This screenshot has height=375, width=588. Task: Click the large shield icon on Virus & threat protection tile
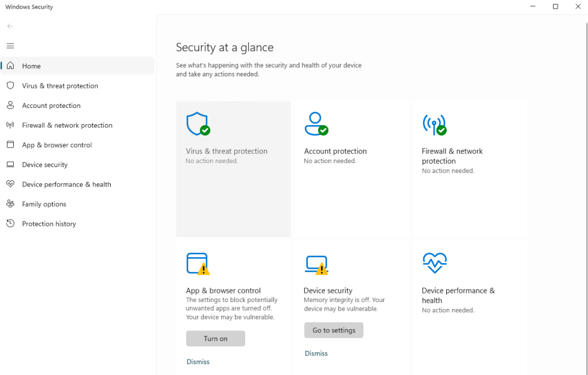[198, 123]
